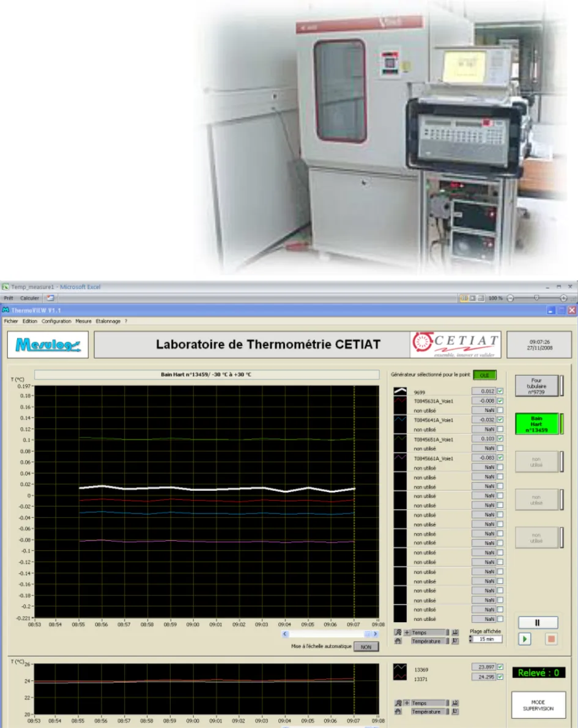The image size is (578, 728).
Task: Click the Y autoscale icon beside upper Température
Action: click(x=455, y=641)
